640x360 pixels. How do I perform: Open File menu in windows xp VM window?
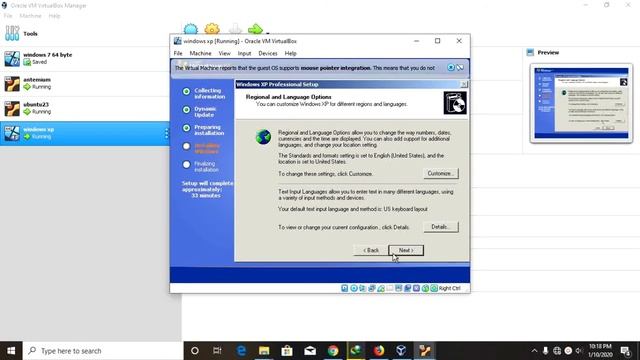click(x=178, y=53)
